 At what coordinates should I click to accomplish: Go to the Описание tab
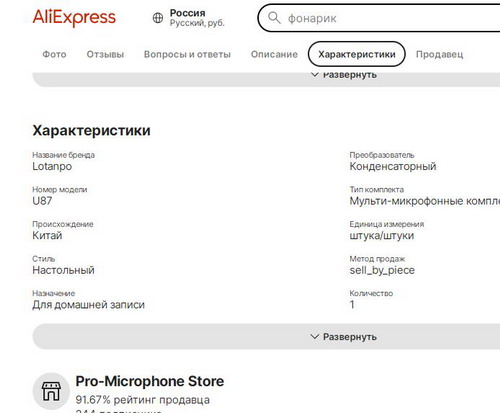pyautogui.click(x=274, y=54)
